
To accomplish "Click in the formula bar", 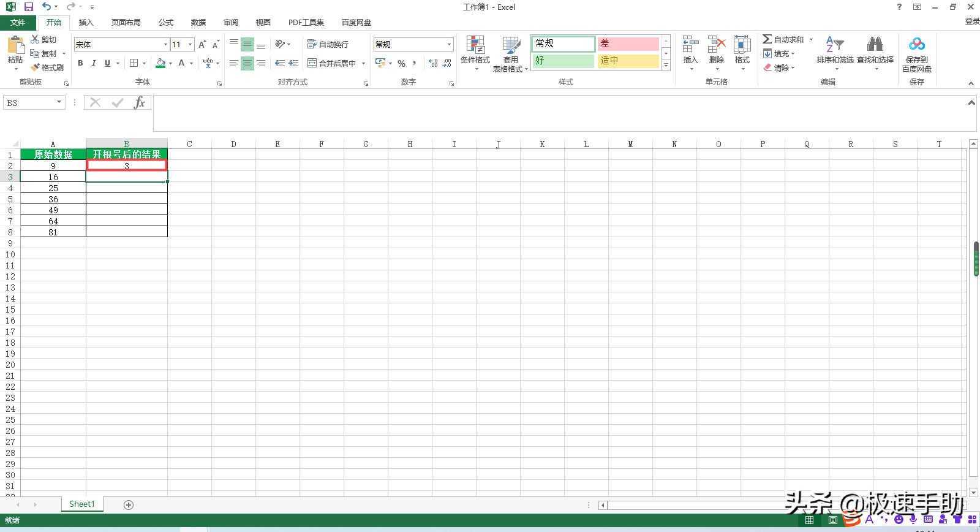I will click(560, 113).
